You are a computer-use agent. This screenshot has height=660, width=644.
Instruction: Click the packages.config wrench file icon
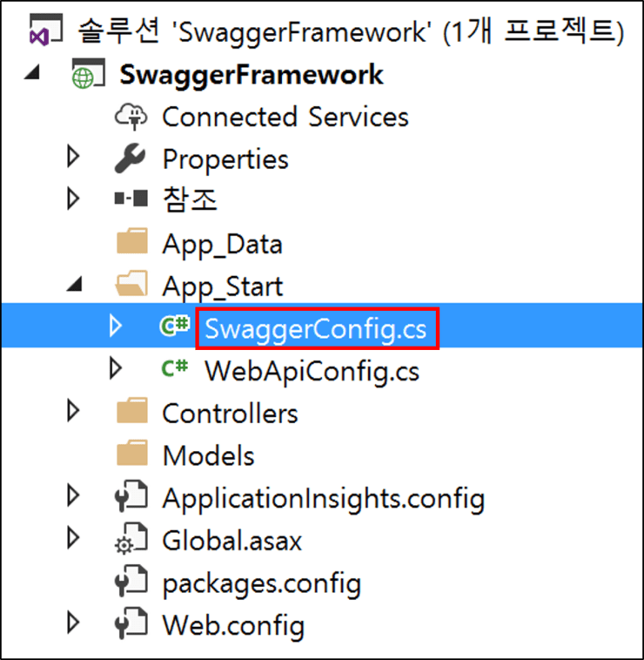click(131, 583)
